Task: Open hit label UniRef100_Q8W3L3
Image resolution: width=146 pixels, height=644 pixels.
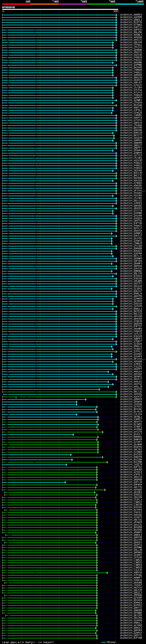Action: coord(131,20)
